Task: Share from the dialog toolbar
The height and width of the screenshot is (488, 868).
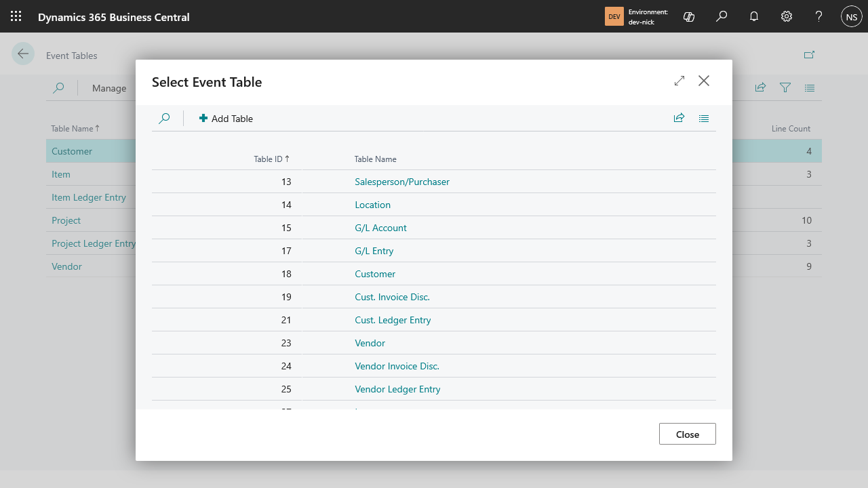Action: [679, 118]
